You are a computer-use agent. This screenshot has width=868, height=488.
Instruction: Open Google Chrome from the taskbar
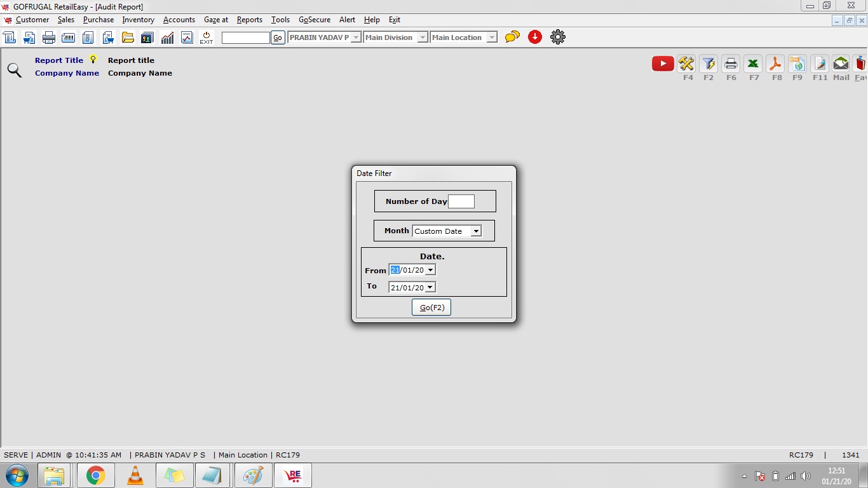click(96, 475)
